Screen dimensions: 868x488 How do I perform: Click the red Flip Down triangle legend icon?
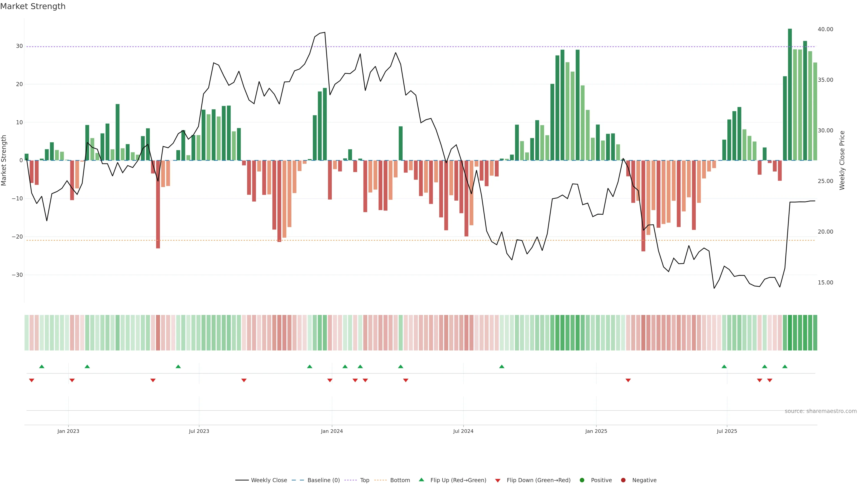498,480
